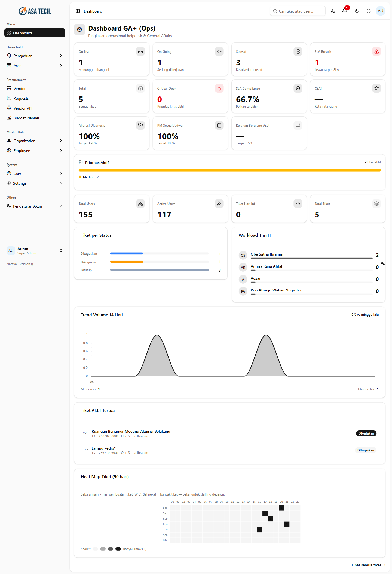Click the Lihat semua tiket link
This screenshot has width=392, height=574.
pos(368,565)
